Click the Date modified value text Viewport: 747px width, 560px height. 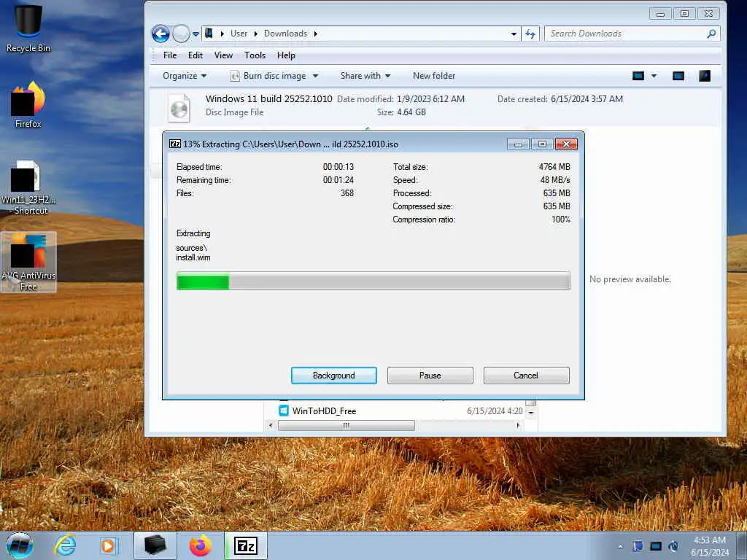point(430,99)
